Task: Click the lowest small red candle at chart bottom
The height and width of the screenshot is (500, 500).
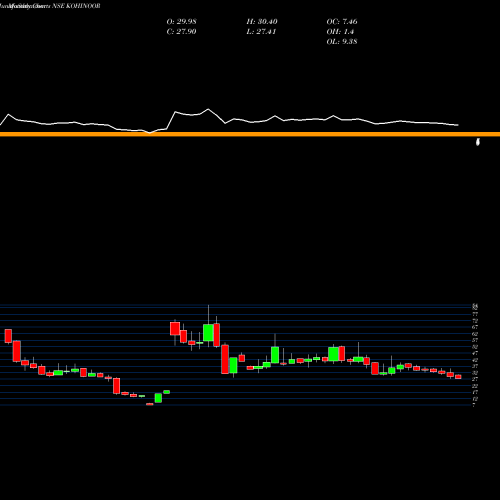Action: point(150,404)
